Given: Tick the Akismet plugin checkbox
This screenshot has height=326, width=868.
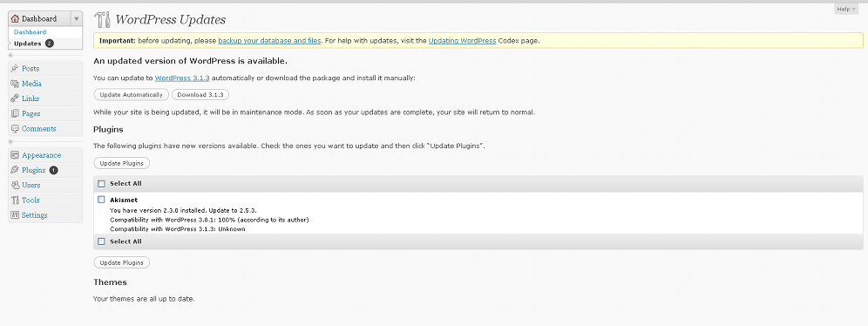Looking at the screenshot, I should (x=101, y=200).
